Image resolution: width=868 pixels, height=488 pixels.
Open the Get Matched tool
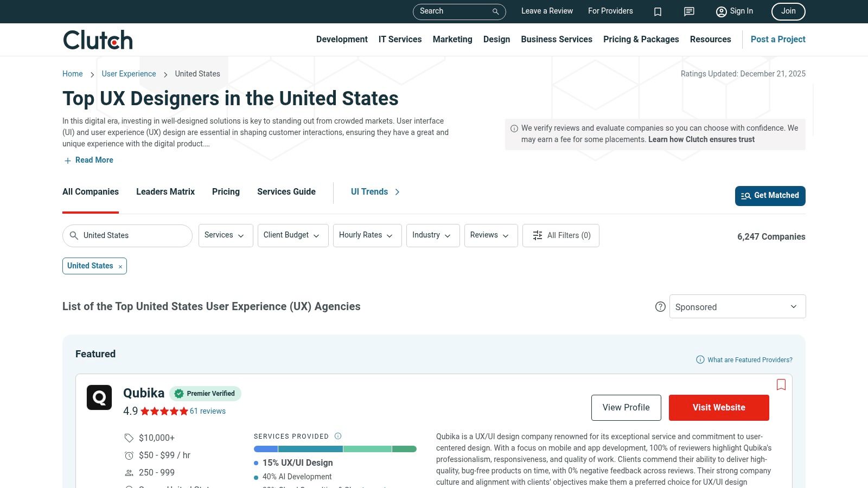(770, 196)
